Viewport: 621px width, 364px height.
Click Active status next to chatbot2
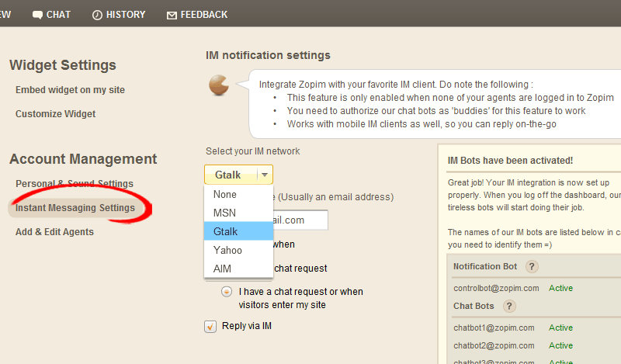coord(560,346)
